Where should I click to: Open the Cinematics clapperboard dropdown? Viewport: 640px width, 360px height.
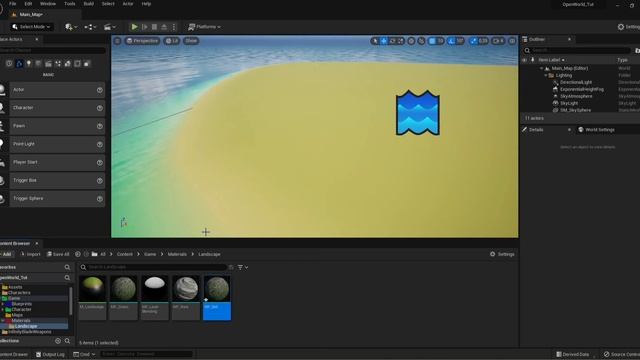pyautogui.click(x=109, y=27)
